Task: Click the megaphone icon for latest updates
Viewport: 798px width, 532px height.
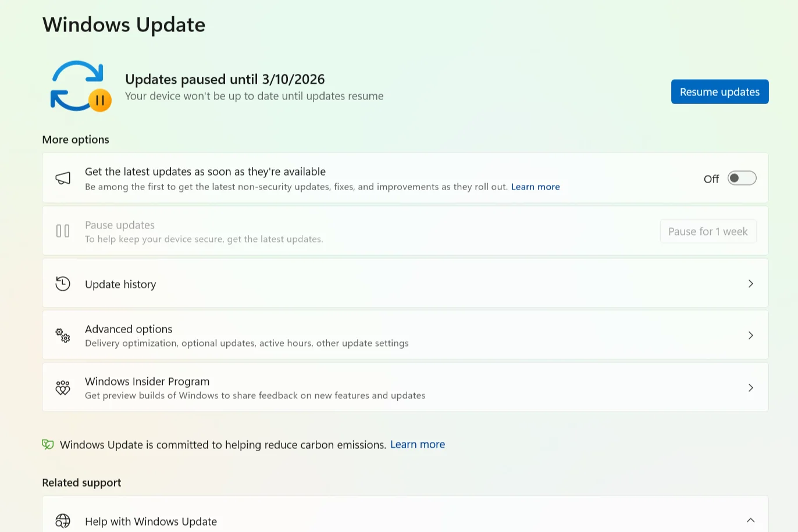Action: pyautogui.click(x=63, y=178)
